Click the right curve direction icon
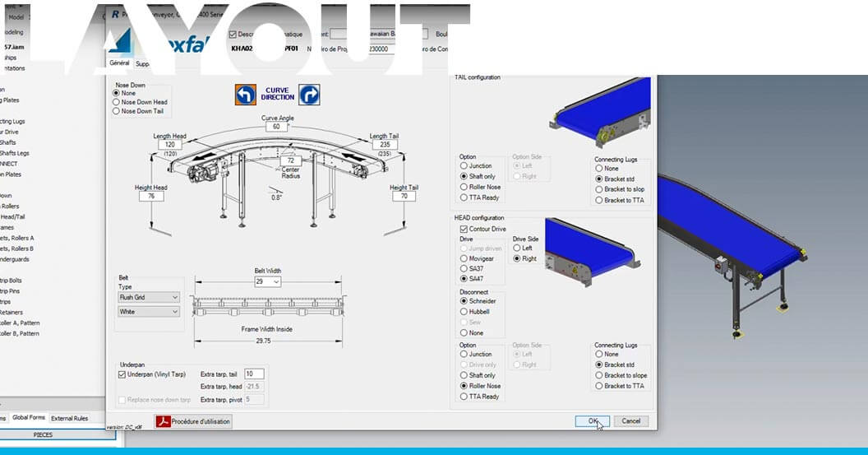This screenshot has height=455, width=868. point(309,95)
